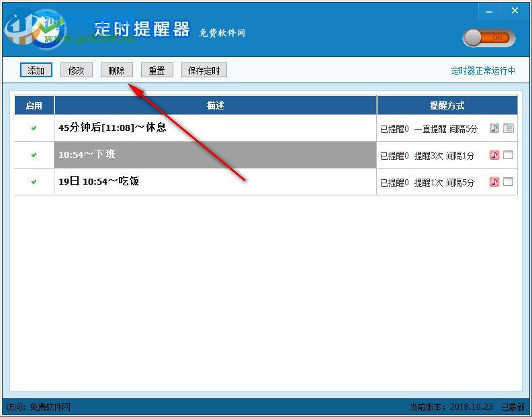
Task: Click the text 已提醒0 一直提醒 间隔5分
Action: point(429,129)
